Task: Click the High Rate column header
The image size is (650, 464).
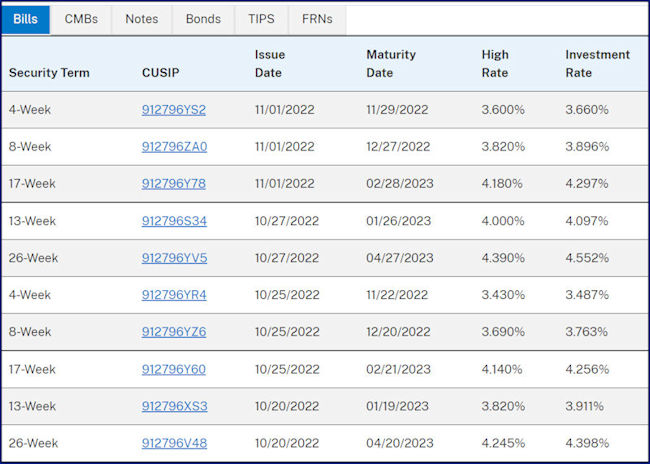Action: (x=495, y=63)
